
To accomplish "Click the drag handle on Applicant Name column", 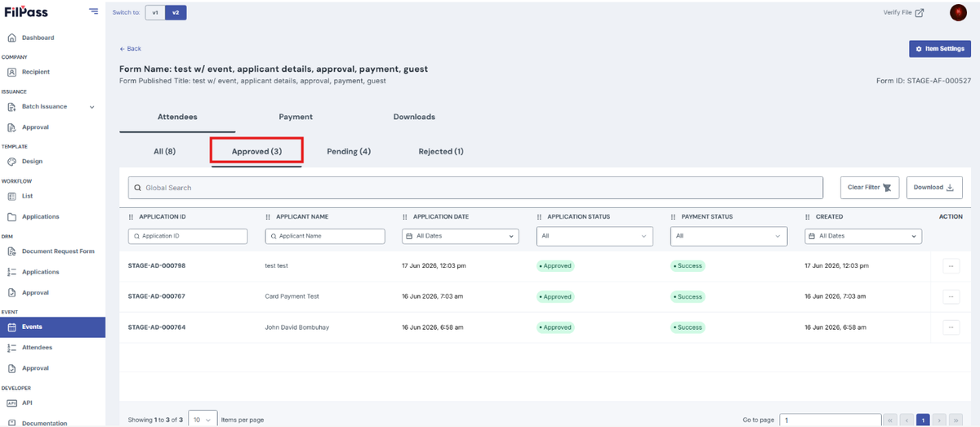I will coord(268,217).
